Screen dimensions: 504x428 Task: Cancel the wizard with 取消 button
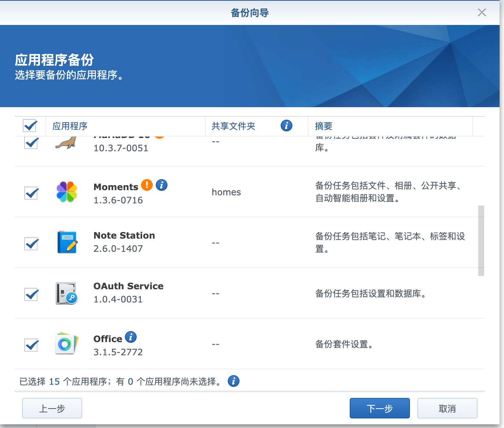coord(447,409)
